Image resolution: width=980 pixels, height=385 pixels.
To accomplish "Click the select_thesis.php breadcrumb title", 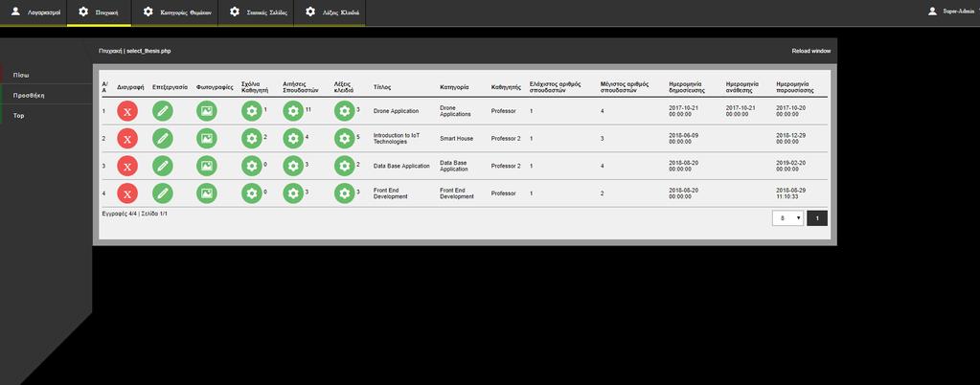I will click(x=148, y=52).
